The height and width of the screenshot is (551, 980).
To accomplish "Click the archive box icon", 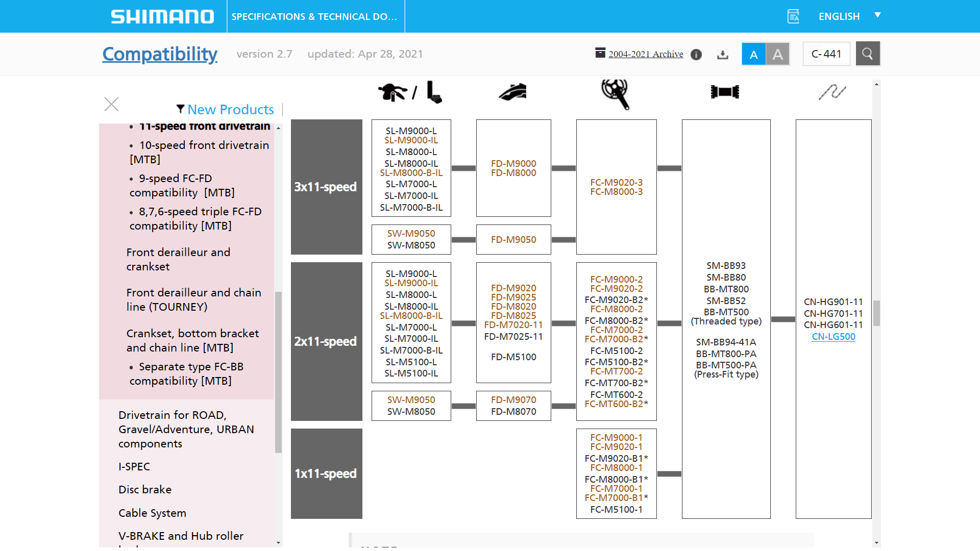I will (600, 53).
